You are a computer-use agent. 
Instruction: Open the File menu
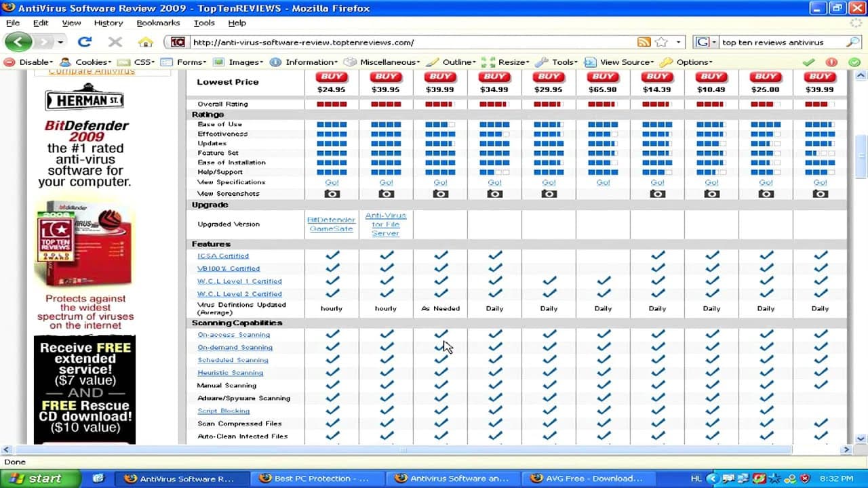[x=13, y=22]
